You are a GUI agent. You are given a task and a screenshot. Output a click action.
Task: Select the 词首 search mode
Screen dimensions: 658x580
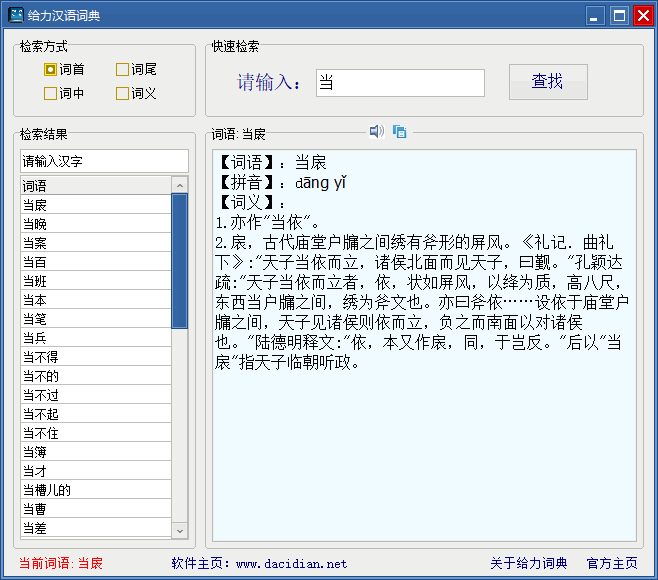coord(64,69)
